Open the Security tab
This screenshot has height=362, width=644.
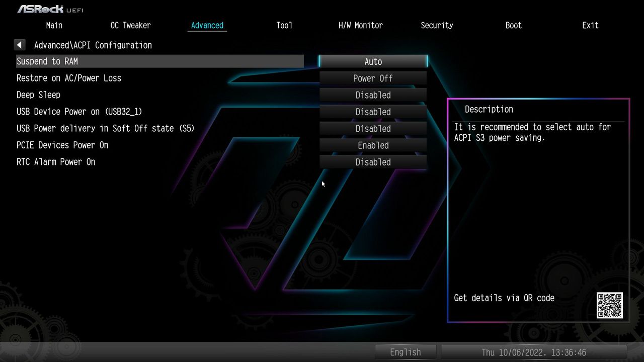tap(437, 25)
